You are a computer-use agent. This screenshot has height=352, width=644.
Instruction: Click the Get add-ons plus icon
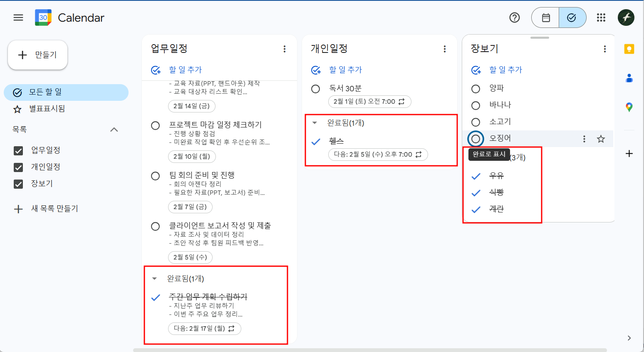point(629,153)
